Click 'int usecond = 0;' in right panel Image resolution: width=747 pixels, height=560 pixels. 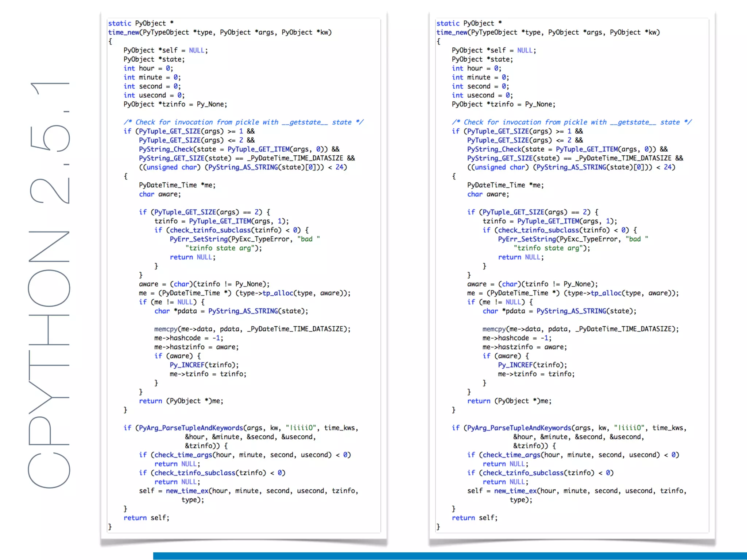coord(482,95)
